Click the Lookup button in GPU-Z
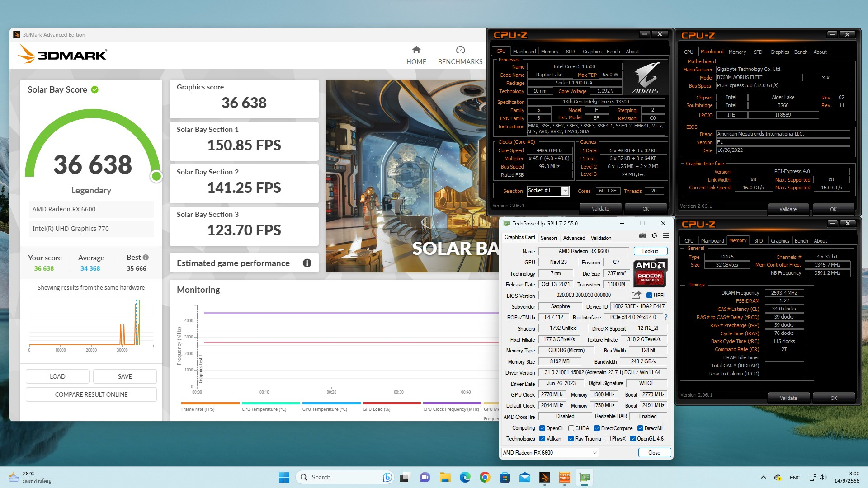 (x=650, y=251)
